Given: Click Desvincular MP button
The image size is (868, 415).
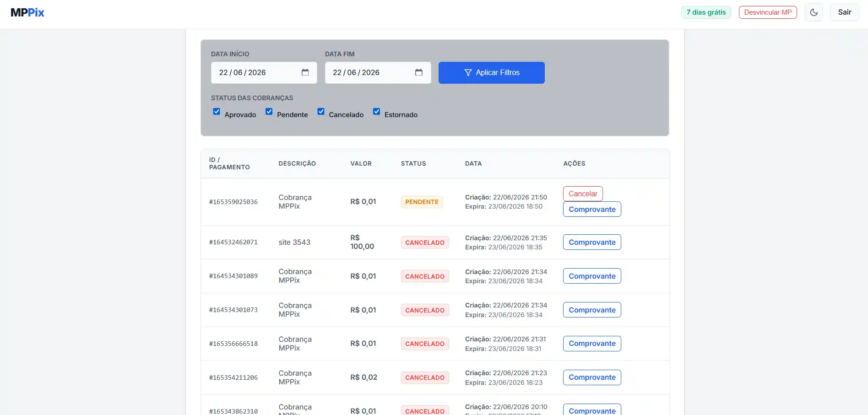Looking at the screenshot, I should click(768, 12).
